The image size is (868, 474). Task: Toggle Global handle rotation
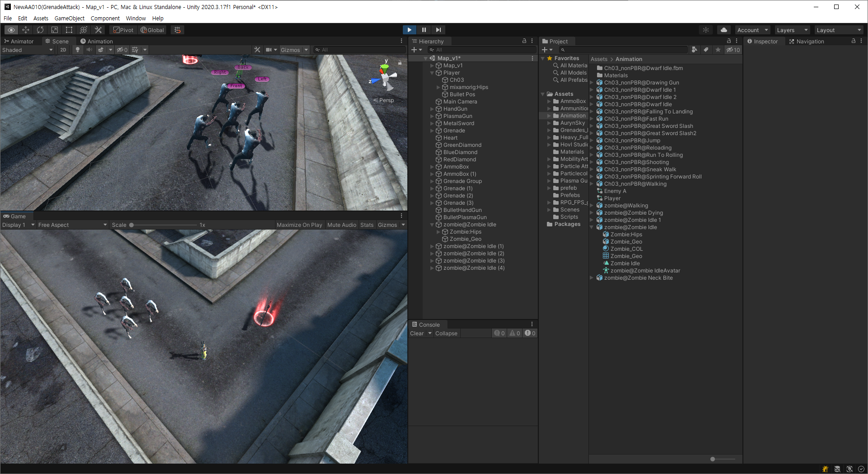[x=152, y=30]
